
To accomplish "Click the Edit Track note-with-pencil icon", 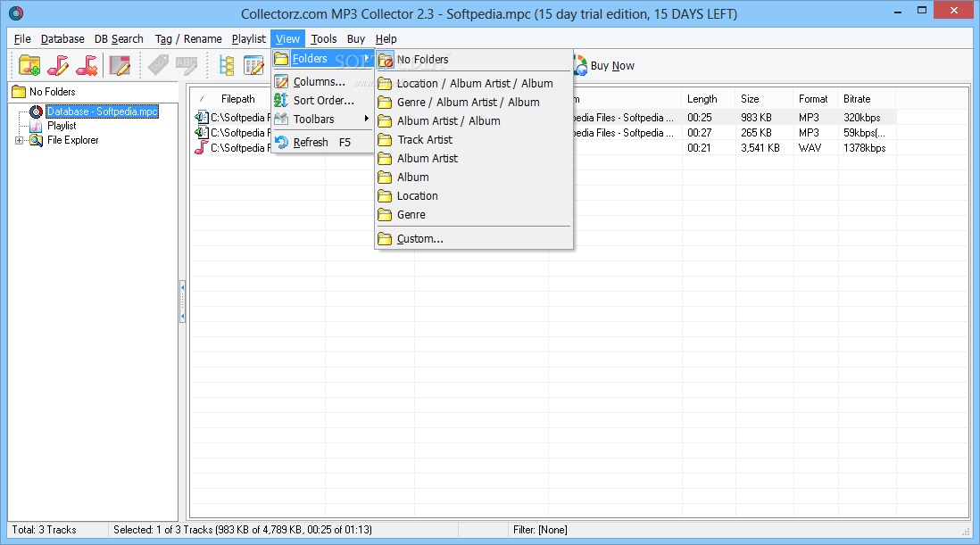I will point(58,65).
